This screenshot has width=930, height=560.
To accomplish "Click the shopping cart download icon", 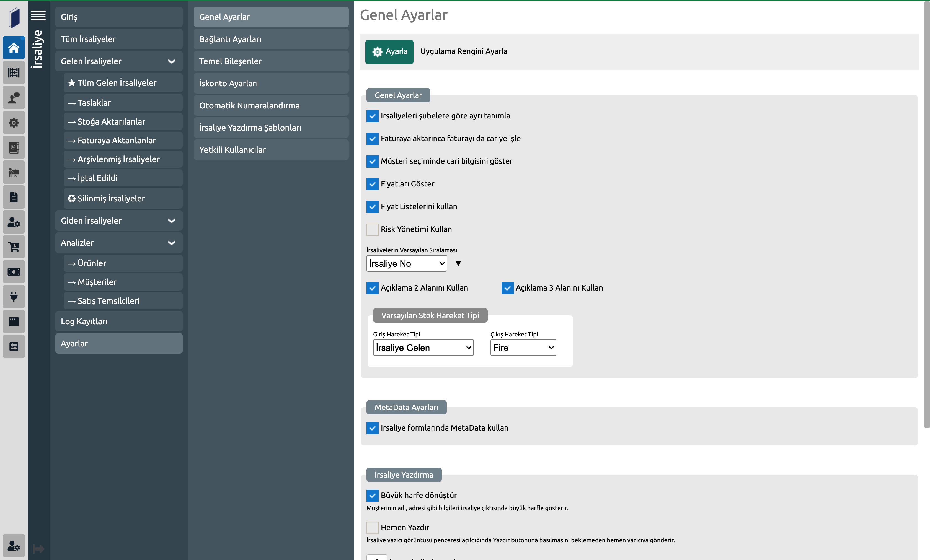I will [x=14, y=247].
